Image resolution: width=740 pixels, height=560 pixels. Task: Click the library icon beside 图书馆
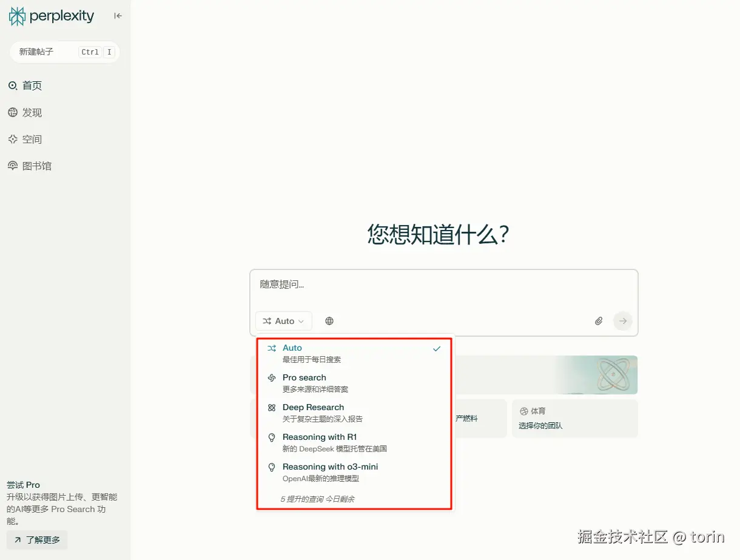pos(13,166)
